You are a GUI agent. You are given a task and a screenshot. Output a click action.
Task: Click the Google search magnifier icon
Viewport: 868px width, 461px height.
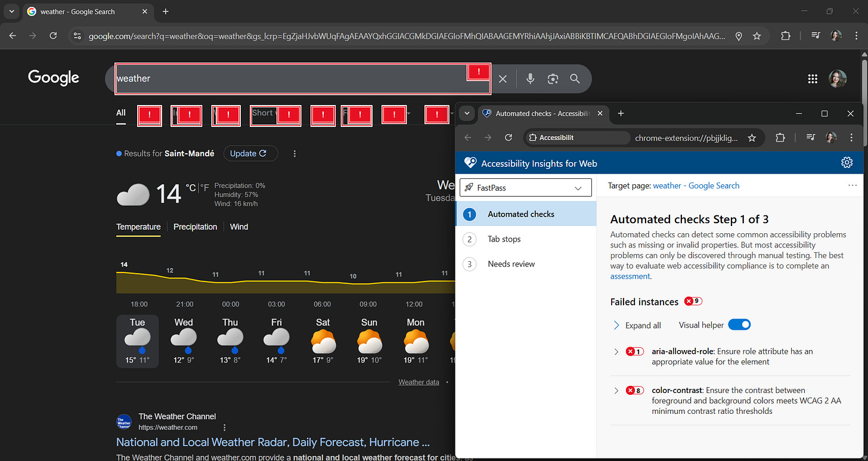coord(575,79)
